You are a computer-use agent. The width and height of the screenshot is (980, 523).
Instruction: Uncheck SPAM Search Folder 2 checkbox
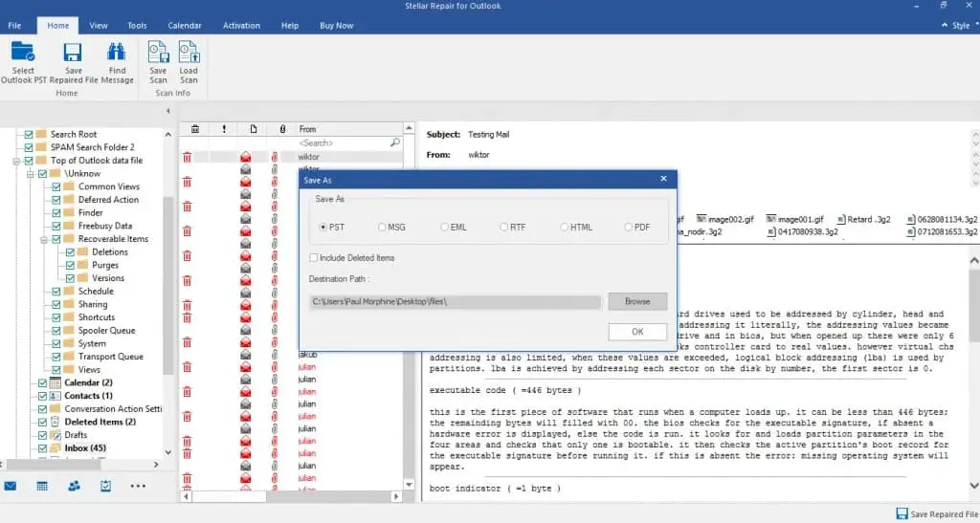coord(29,147)
